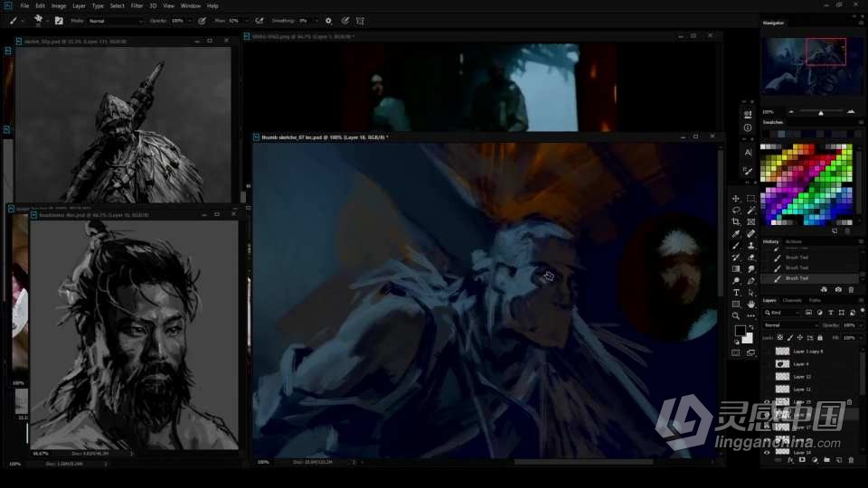Create a new layer
The width and height of the screenshot is (868, 488).
(x=839, y=460)
